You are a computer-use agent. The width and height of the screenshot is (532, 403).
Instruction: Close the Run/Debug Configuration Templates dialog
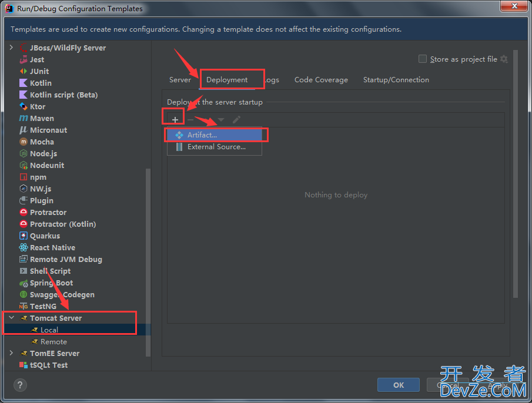click(x=514, y=6)
